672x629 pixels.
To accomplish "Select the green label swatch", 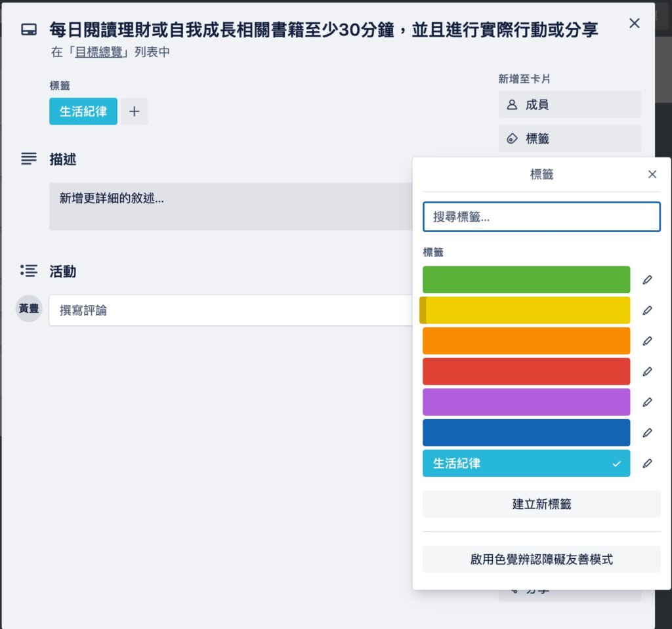I will [526, 280].
